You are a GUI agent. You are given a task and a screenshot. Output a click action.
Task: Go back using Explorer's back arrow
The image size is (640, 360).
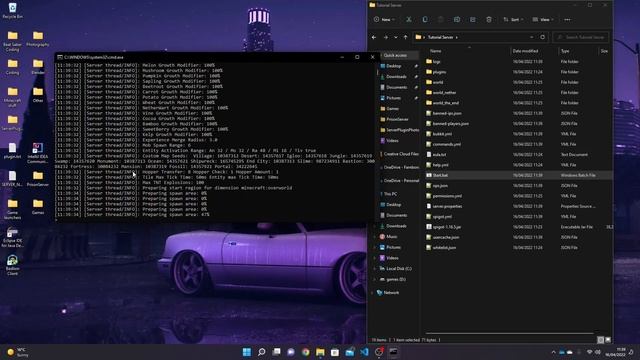tap(374, 37)
